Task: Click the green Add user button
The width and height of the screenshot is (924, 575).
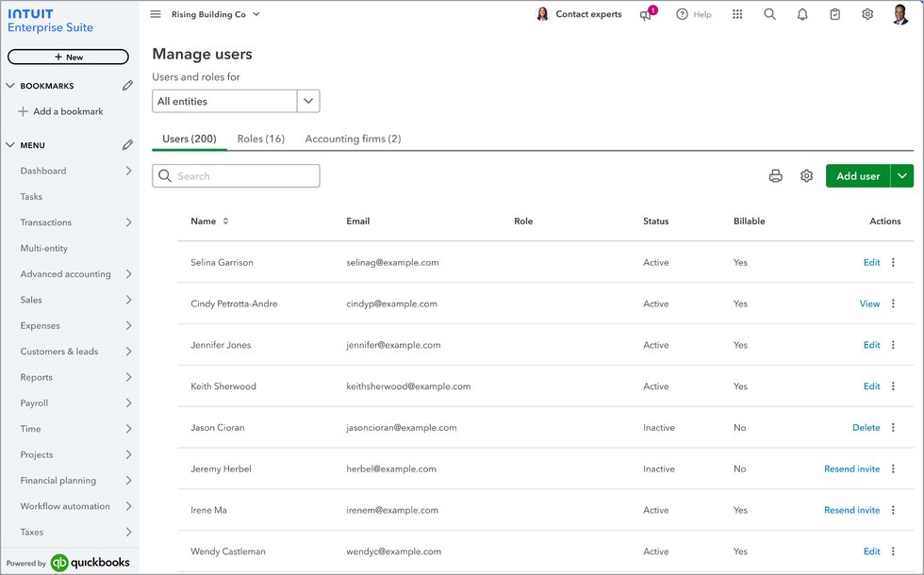Action: tap(858, 175)
